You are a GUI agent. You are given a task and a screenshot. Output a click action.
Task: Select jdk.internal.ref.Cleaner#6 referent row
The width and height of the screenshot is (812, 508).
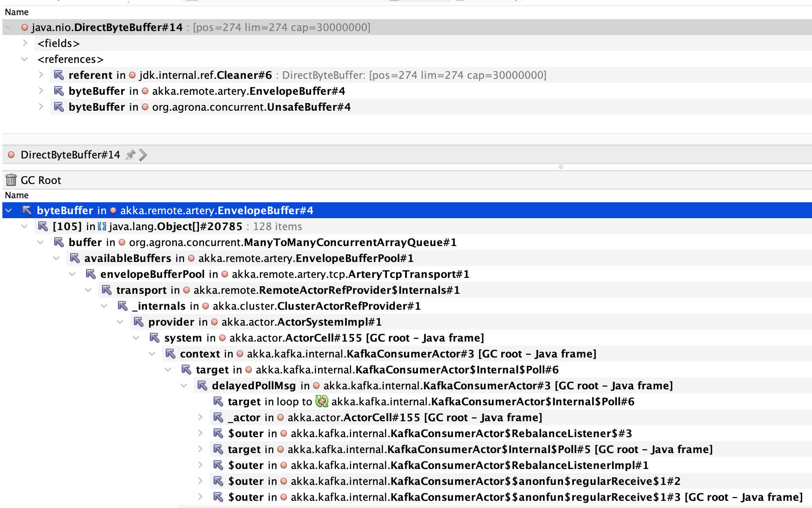(x=307, y=75)
